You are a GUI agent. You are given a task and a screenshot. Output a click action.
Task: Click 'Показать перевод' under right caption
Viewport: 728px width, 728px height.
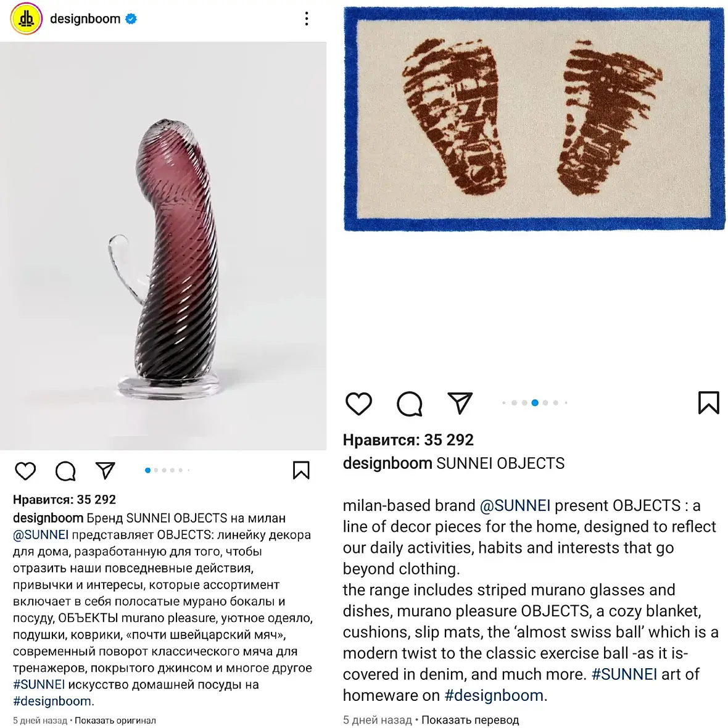coord(470,720)
